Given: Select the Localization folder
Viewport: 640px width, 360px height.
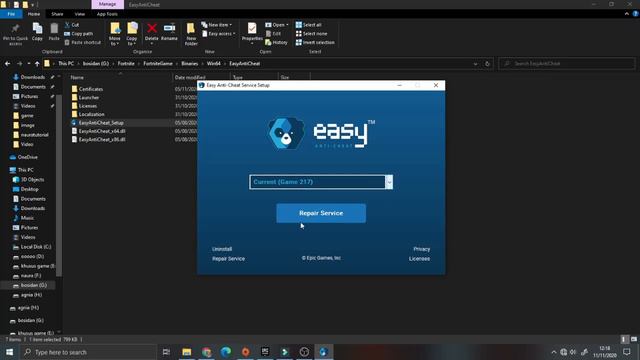Looking at the screenshot, I should (91, 114).
